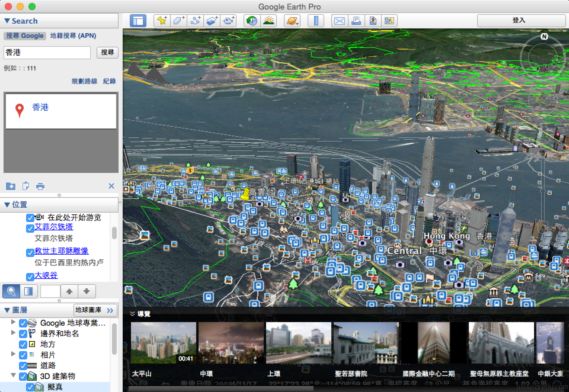The width and height of the screenshot is (569, 392).
Task: Move selection up with arrow button
Action: click(x=69, y=291)
